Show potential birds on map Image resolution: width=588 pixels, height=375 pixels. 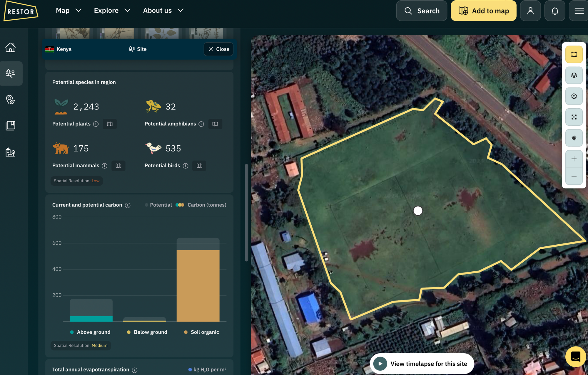point(199,166)
